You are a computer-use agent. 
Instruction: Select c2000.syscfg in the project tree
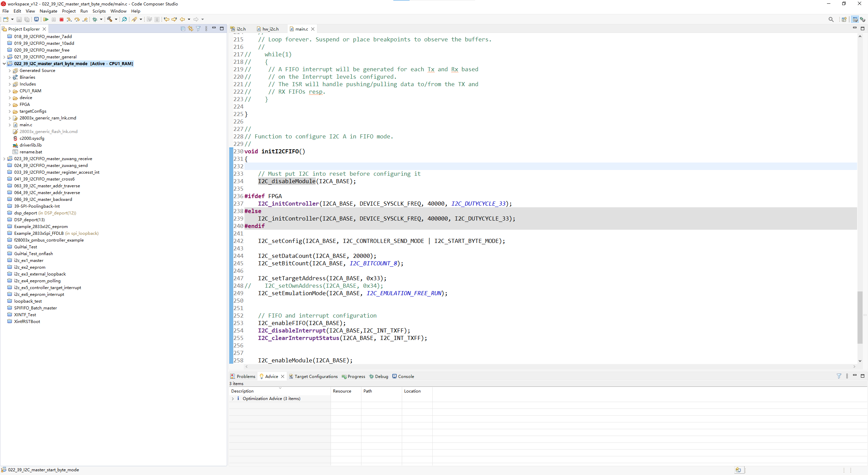[32, 138]
